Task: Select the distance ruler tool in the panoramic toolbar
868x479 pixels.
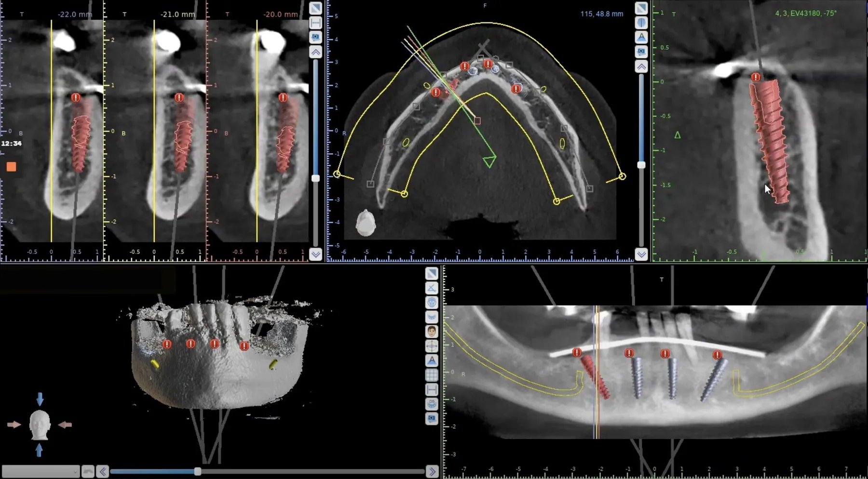Action: (x=432, y=389)
